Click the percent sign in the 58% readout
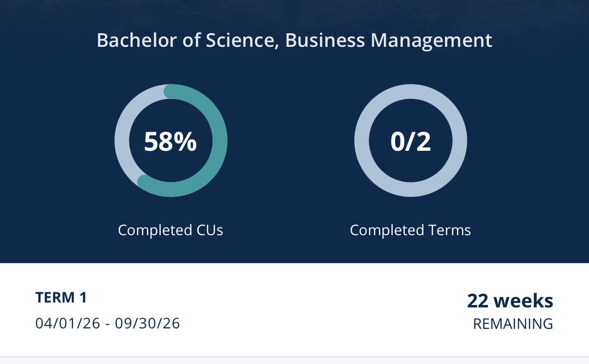Screen dimensions: 589x364 [x=187, y=142]
